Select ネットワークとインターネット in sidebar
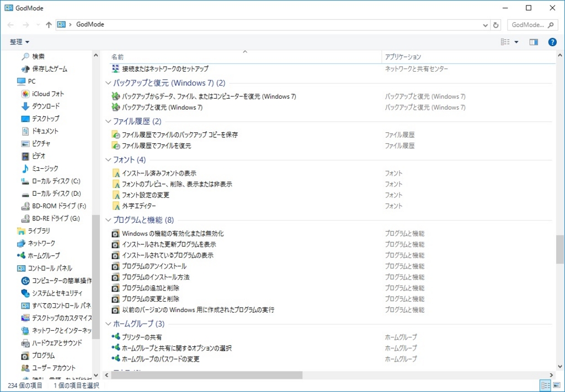 click(x=62, y=330)
